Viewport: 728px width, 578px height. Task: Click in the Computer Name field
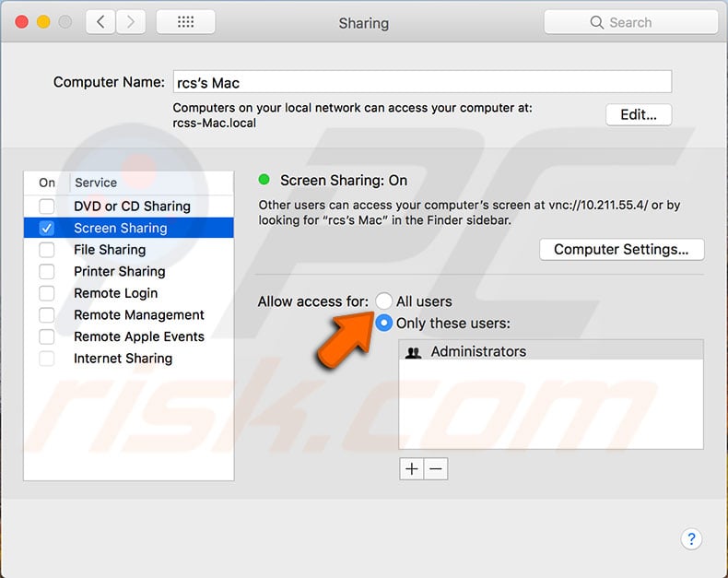click(422, 82)
